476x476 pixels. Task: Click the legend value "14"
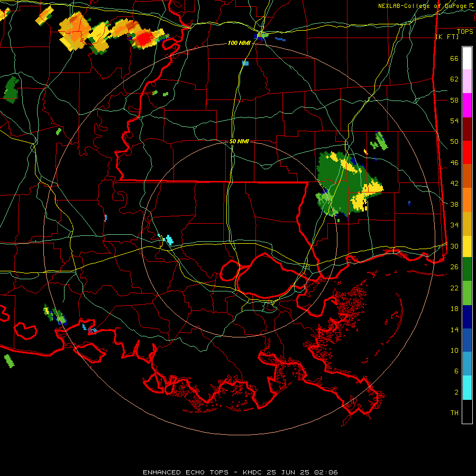pos(454,329)
